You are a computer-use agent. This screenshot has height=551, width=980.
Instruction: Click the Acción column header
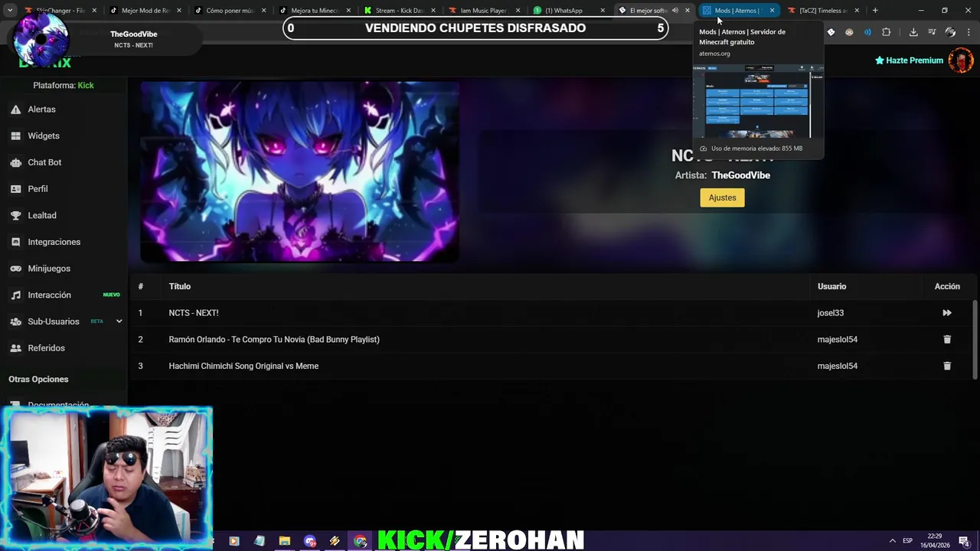pos(947,286)
